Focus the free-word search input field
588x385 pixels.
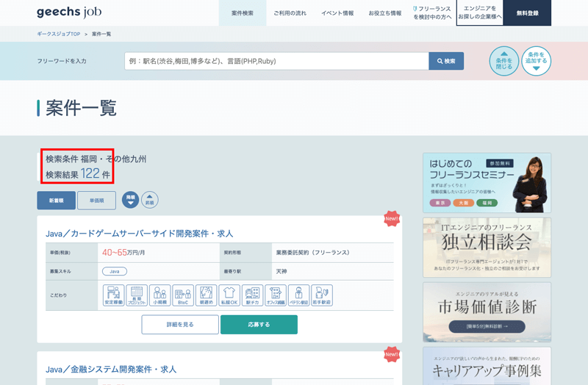coord(277,61)
